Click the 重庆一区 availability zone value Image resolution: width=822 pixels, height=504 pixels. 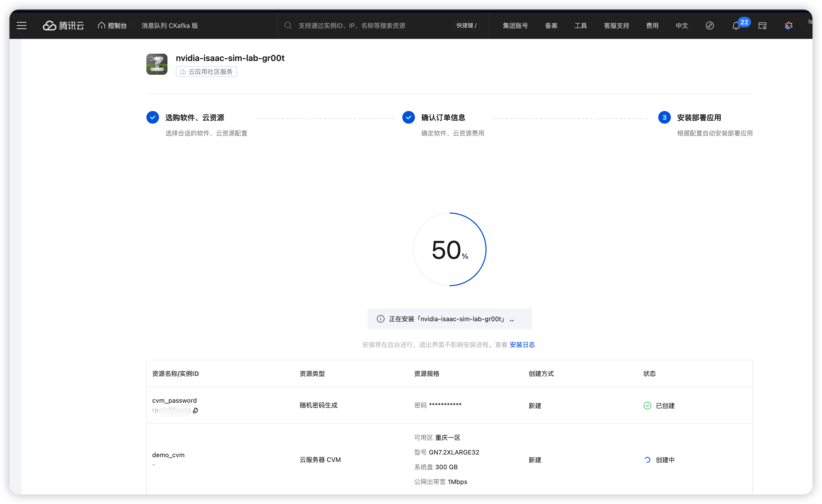448,438
